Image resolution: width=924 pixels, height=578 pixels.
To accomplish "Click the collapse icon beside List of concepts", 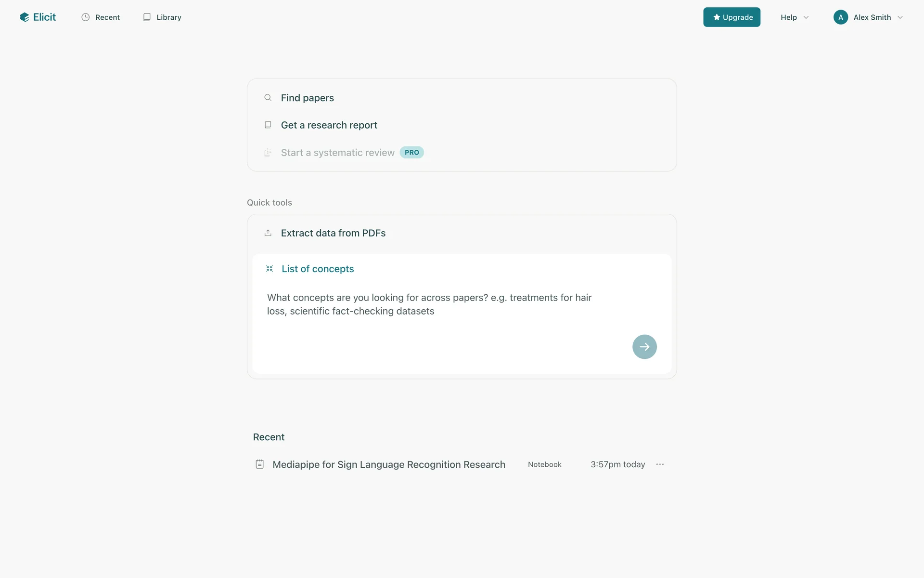I will 269,269.
